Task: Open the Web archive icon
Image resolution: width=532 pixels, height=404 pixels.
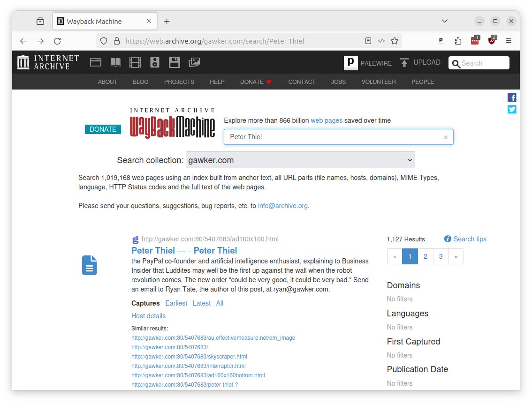Action: tap(96, 62)
